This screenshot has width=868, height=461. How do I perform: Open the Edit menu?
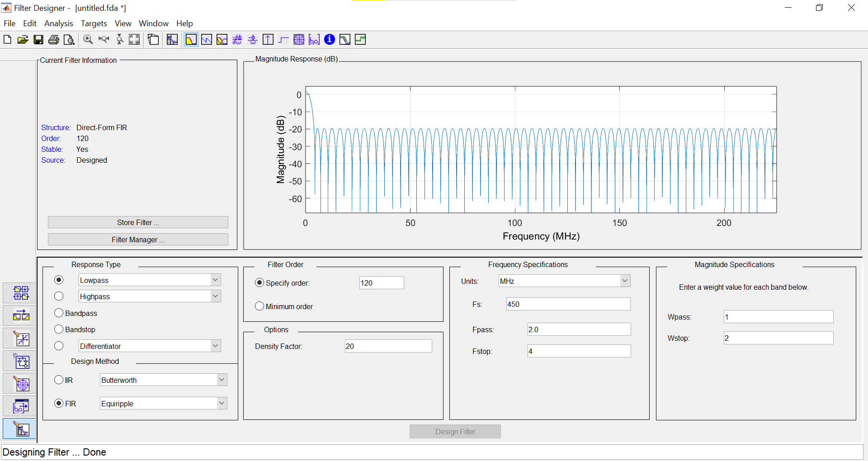[30, 24]
